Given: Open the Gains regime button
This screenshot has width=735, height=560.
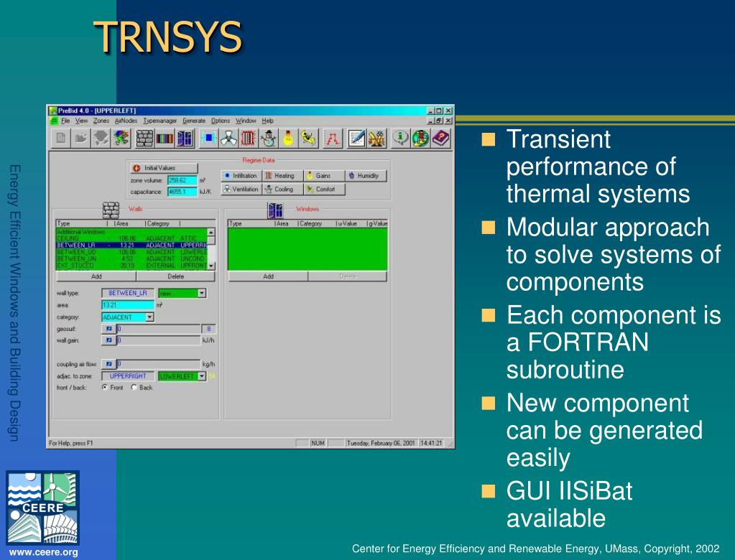Looking at the screenshot, I should 324,176.
